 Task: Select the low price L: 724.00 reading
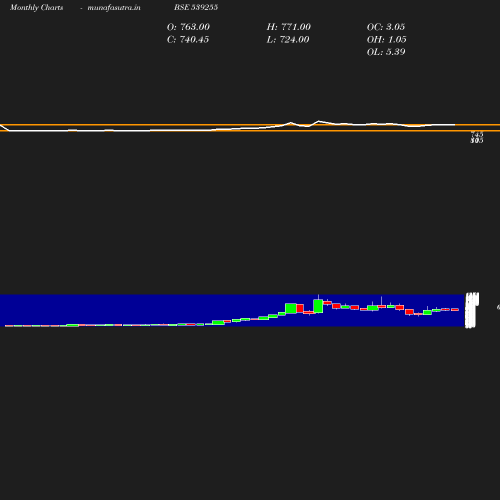288,40
